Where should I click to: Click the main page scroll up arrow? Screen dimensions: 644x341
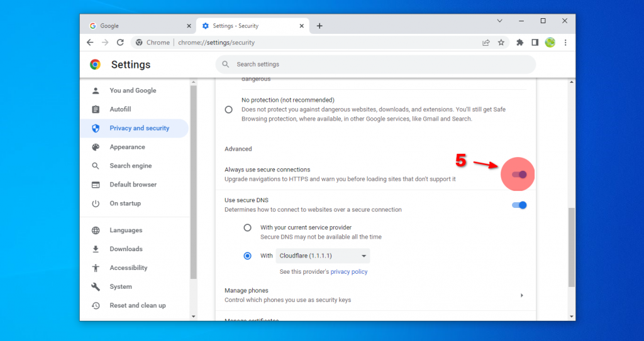tap(571, 82)
